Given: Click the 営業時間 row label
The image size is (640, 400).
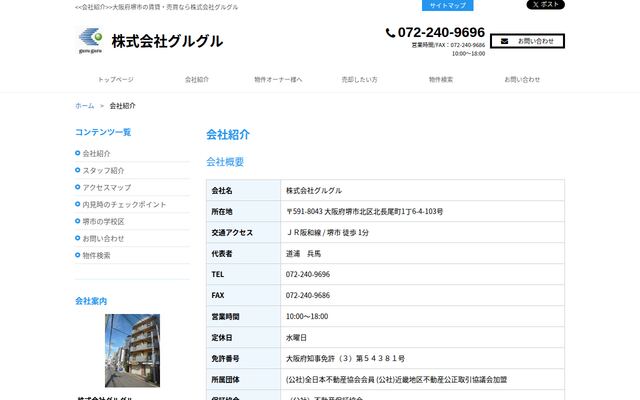Looking at the screenshot, I should (x=225, y=316).
